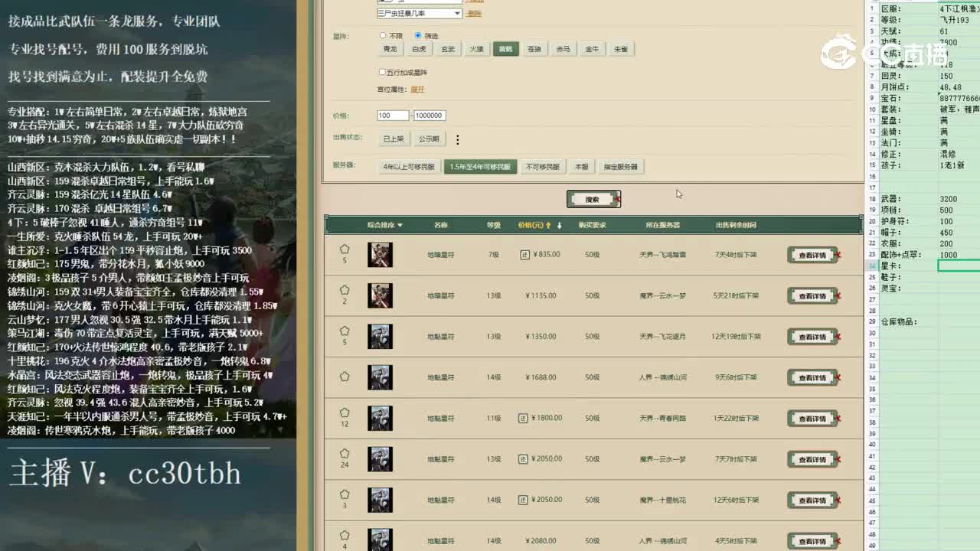Click star icon on ¥1350.00 listing
This screenshot has height=551, width=980.
(x=345, y=331)
